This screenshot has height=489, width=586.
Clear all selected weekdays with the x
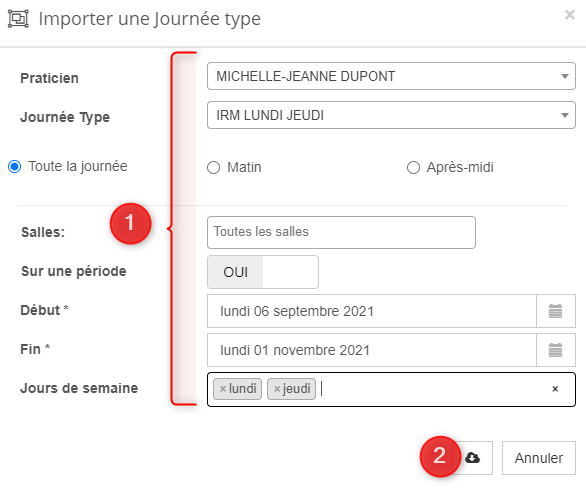[555, 389]
